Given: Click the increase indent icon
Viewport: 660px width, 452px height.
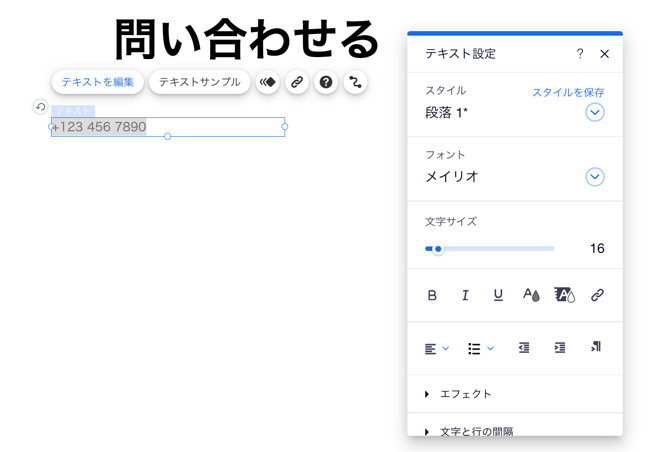Looking at the screenshot, I should (x=560, y=348).
